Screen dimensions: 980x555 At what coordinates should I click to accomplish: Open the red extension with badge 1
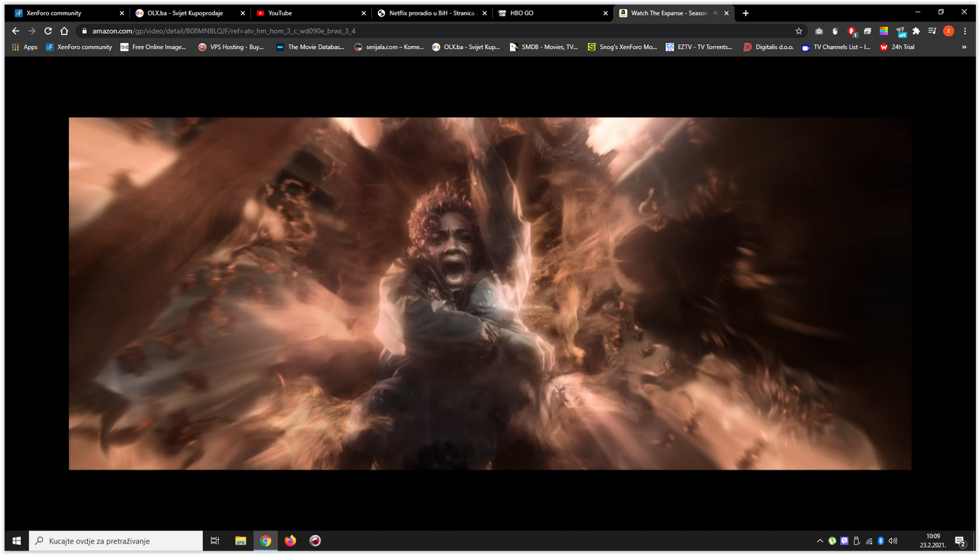click(x=852, y=31)
